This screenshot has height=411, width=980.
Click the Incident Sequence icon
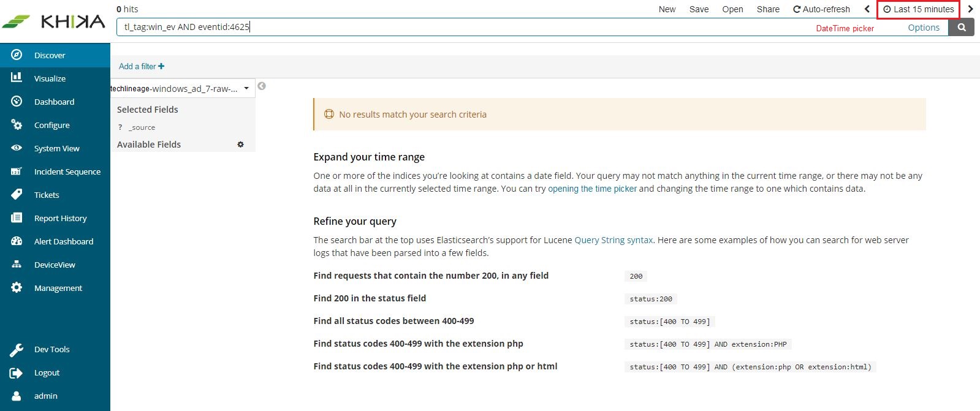[17, 171]
